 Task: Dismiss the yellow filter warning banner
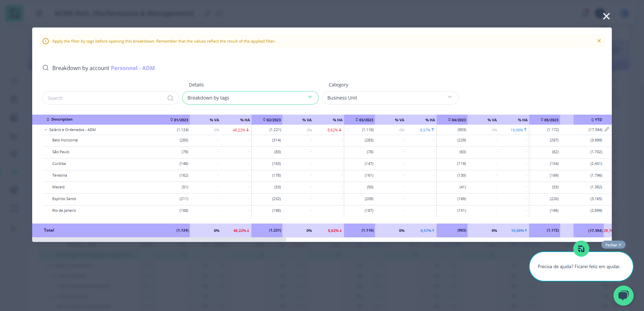pos(599,41)
